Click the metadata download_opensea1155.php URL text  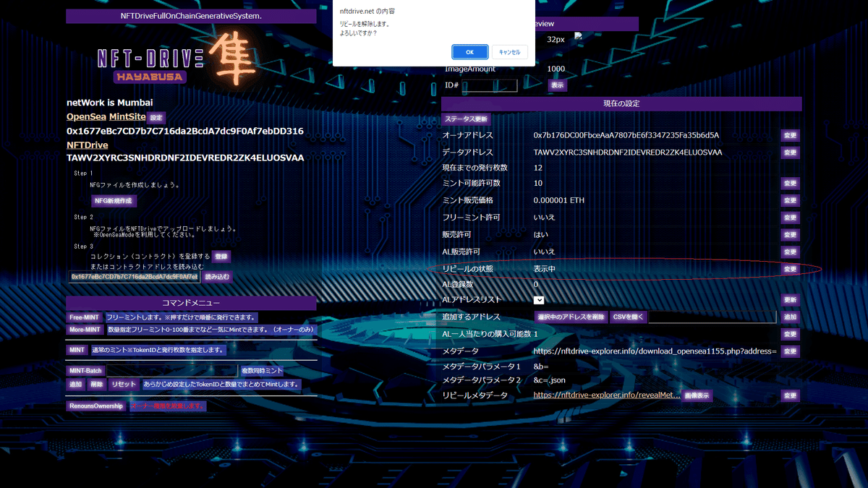click(655, 351)
